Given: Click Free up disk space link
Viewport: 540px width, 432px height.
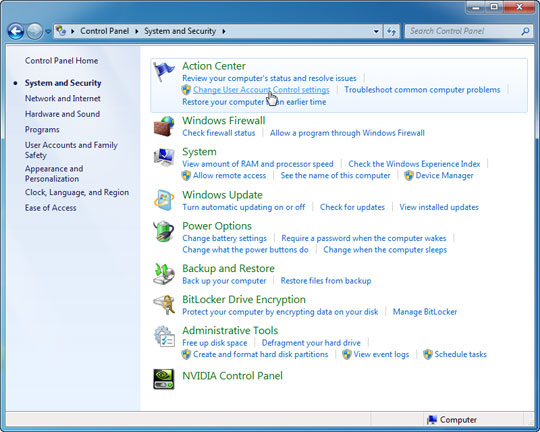Looking at the screenshot, I should (215, 343).
